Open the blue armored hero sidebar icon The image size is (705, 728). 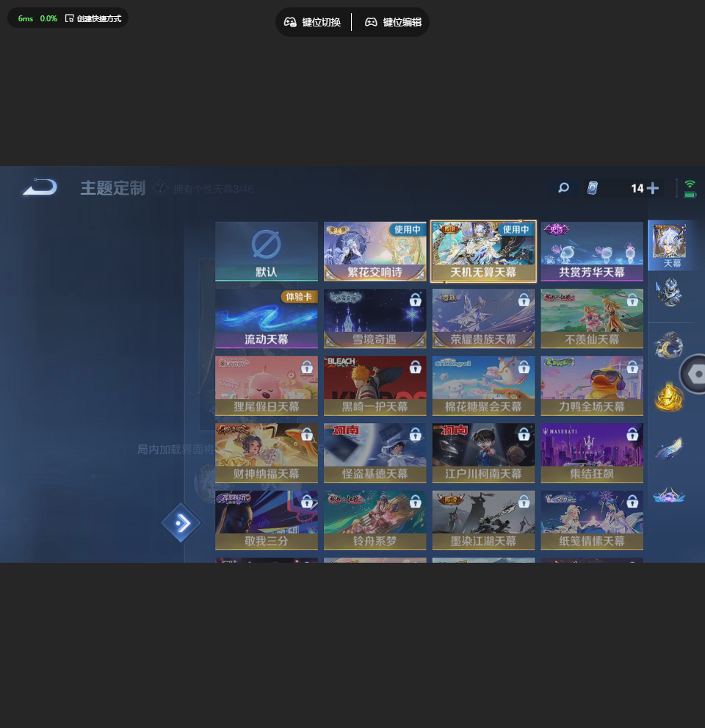tap(669, 292)
